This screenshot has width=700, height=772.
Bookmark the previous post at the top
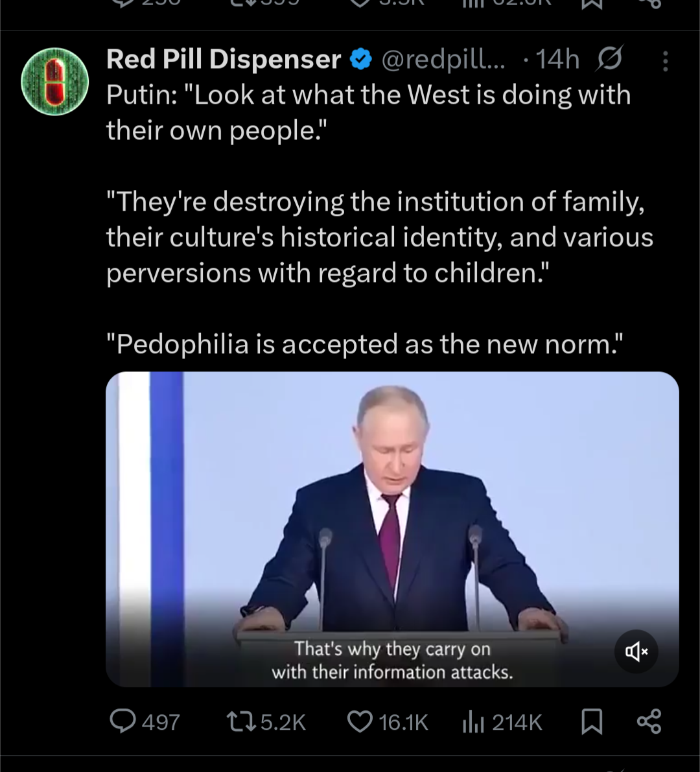pos(592,4)
